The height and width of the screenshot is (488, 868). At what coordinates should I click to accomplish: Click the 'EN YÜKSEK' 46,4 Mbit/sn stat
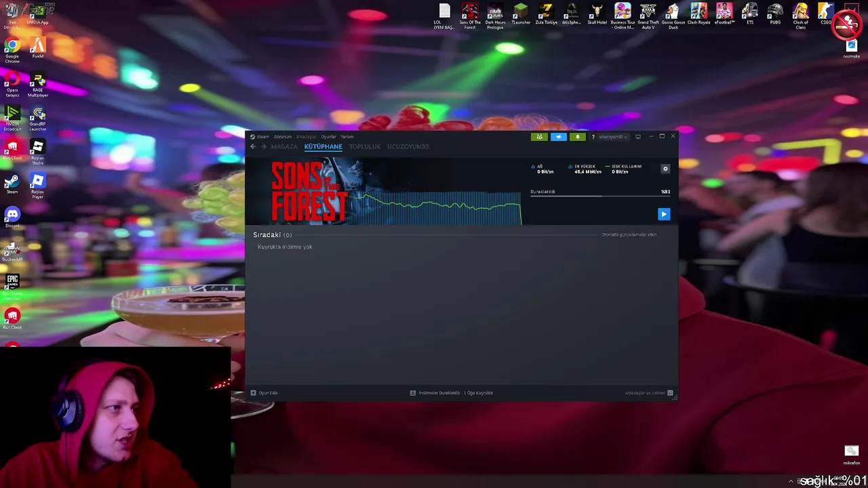point(585,169)
